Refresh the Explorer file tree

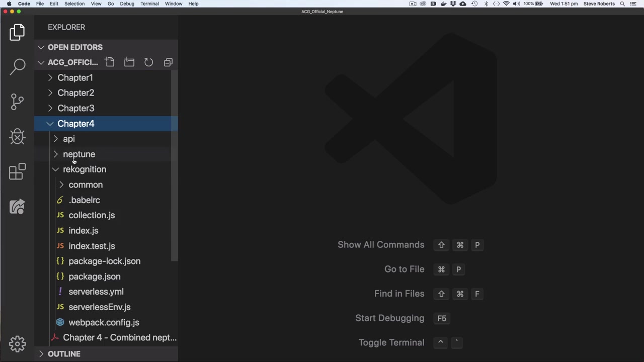tap(148, 62)
